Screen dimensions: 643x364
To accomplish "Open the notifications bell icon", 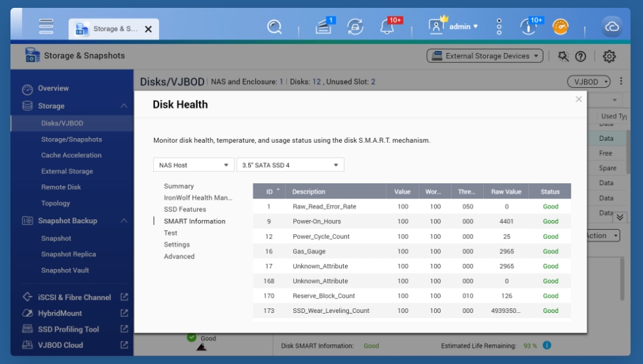I will point(387,27).
